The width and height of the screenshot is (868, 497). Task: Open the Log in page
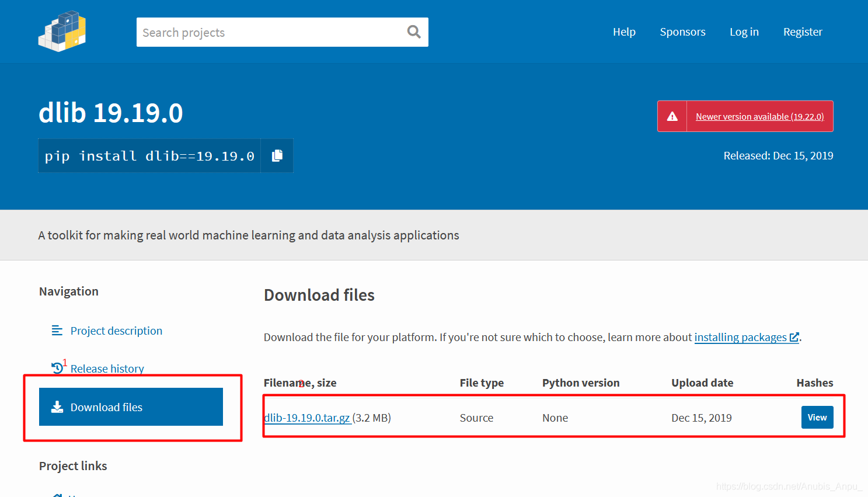pos(744,32)
